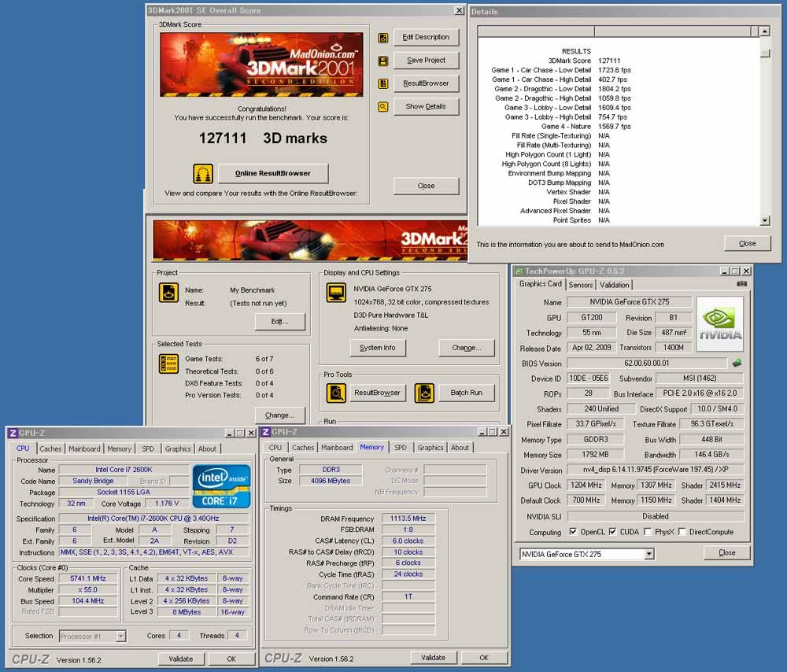The image size is (787, 672).
Task: Click Close in the Details window
Action: 748,243
